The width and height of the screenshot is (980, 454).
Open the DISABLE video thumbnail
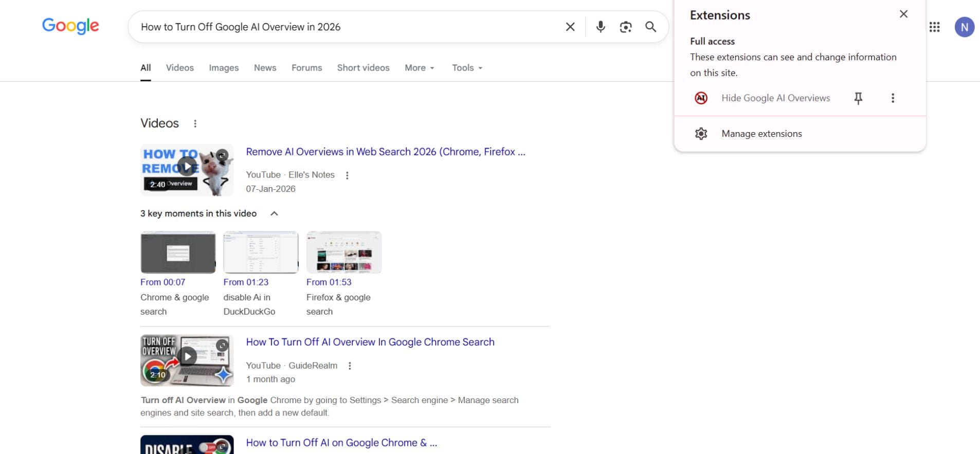[187, 445]
